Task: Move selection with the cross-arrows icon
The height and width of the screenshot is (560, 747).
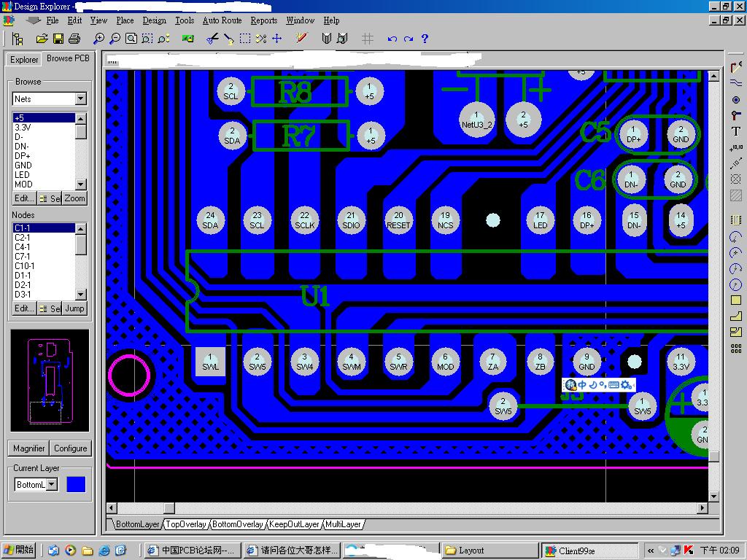Action: pyautogui.click(x=276, y=39)
